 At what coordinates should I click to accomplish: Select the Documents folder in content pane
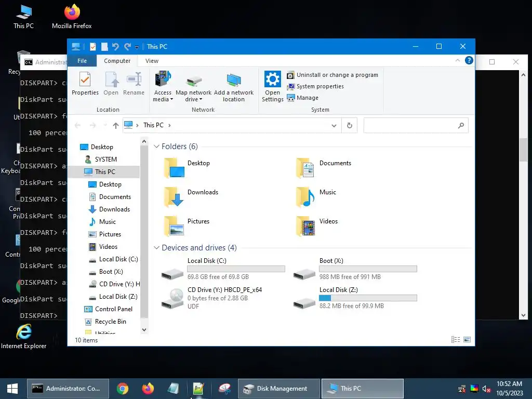pos(324,168)
